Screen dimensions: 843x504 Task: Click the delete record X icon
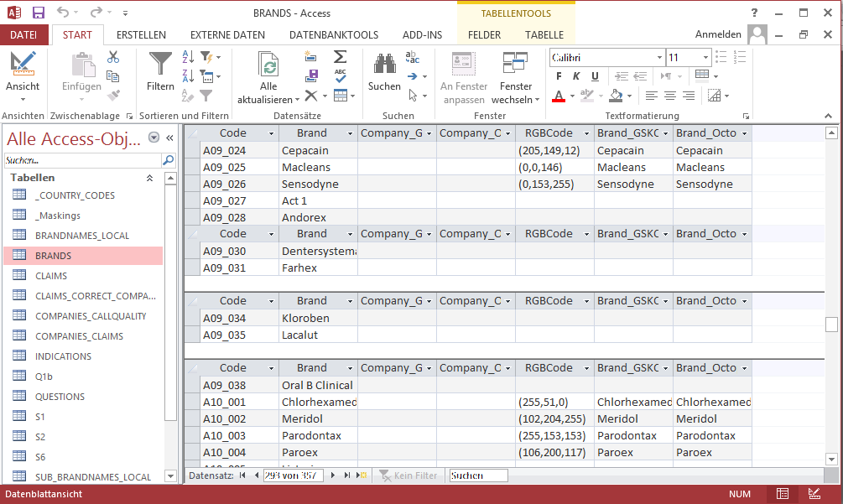click(x=311, y=96)
